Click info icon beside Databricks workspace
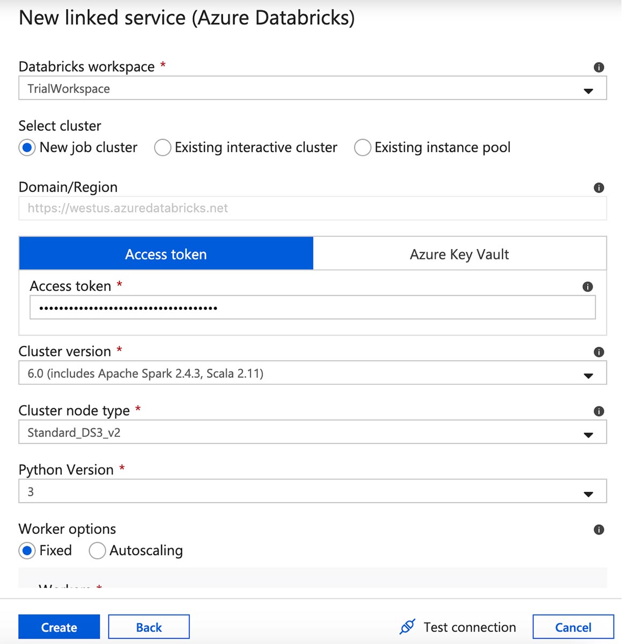This screenshot has width=644, height=644. pos(599,67)
